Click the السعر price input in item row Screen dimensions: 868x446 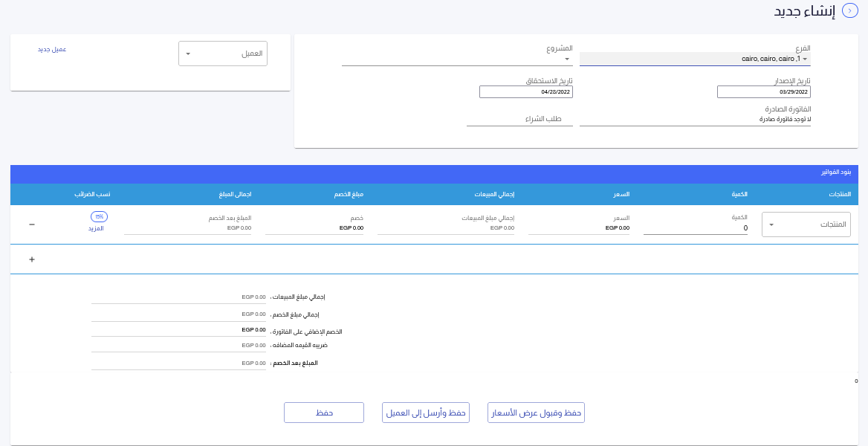[579, 227]
